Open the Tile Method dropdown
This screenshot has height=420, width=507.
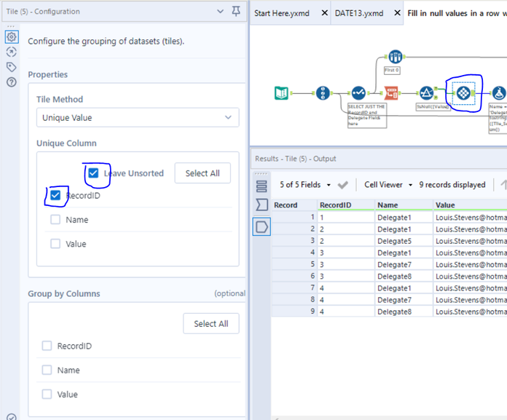coord(138,118)
